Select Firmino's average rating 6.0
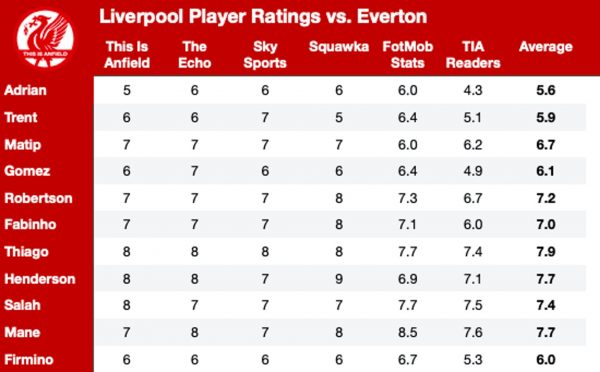The width and height of the screenshot is (600, 372). point(546,360)
